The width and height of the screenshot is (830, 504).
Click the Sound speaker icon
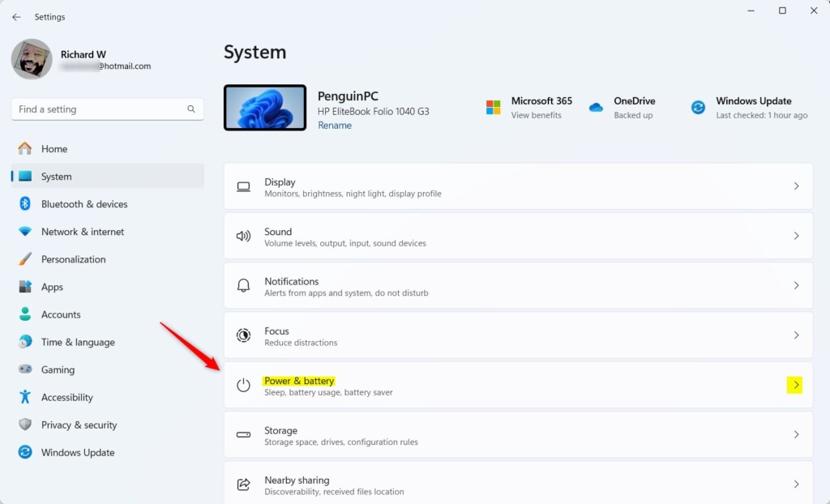(x=243, y=236)
